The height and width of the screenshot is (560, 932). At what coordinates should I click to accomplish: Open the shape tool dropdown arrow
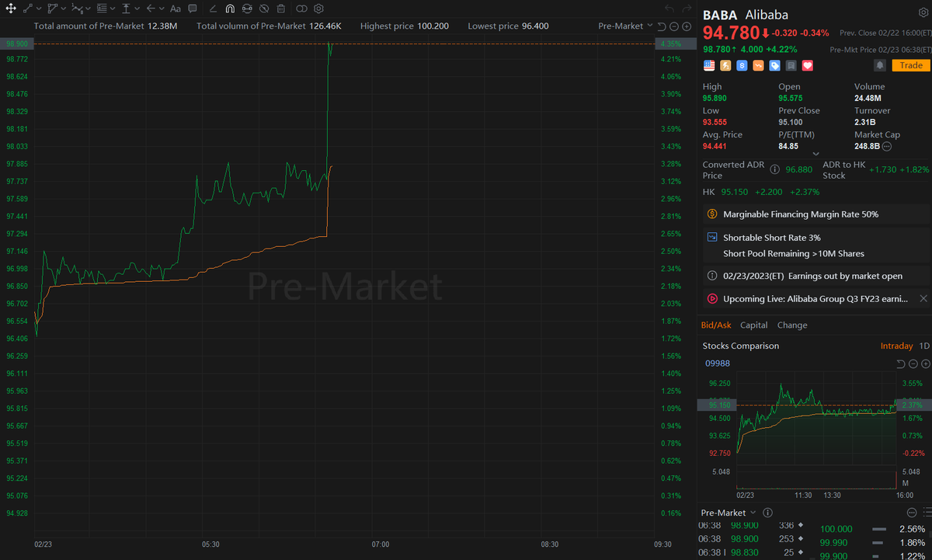click(64, 9)
